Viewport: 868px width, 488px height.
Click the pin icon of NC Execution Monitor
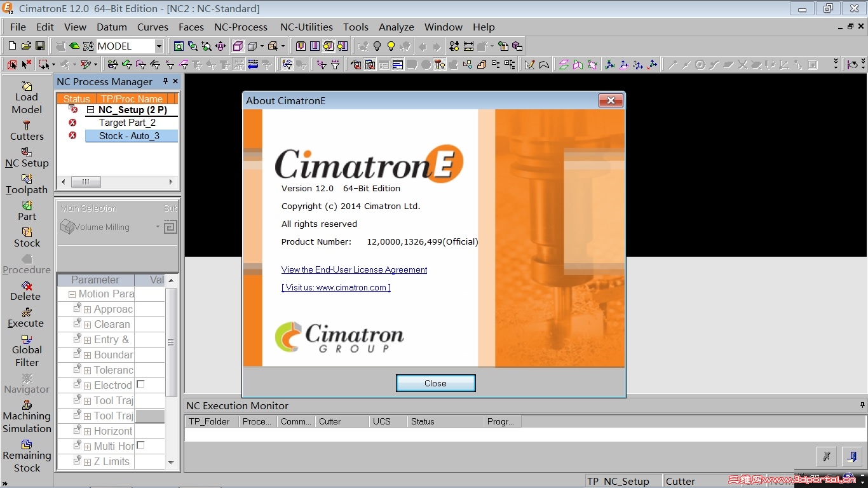tap(862, 405)
